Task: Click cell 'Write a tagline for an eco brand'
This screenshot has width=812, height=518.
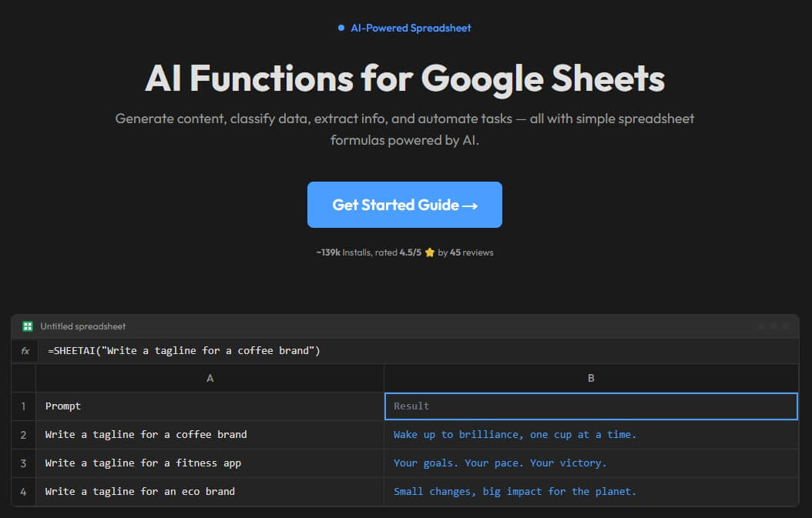Action: pyautogui.click(x=210, y=492)
